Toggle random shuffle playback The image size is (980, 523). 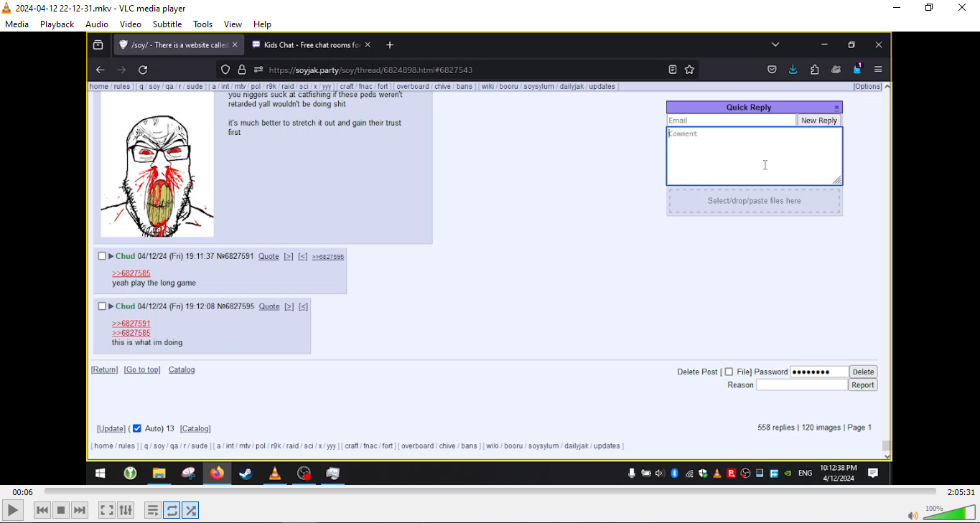pyautogui.click(x=191, y=510)
